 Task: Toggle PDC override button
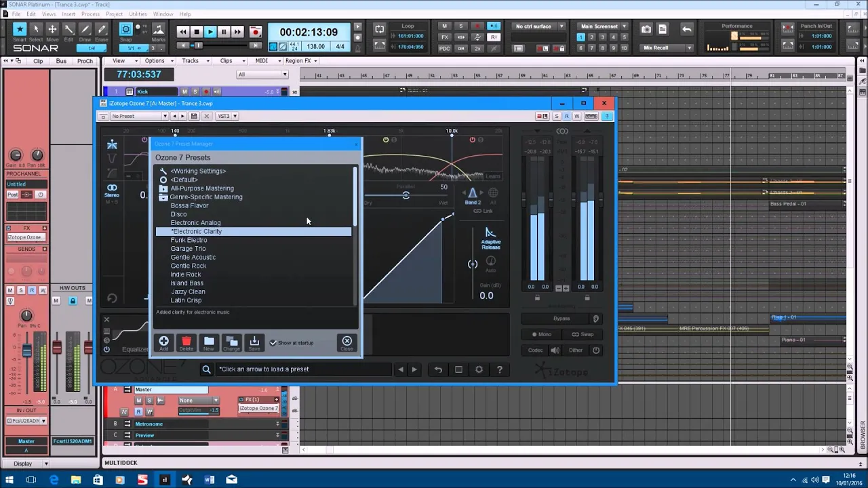click(445, 48)
